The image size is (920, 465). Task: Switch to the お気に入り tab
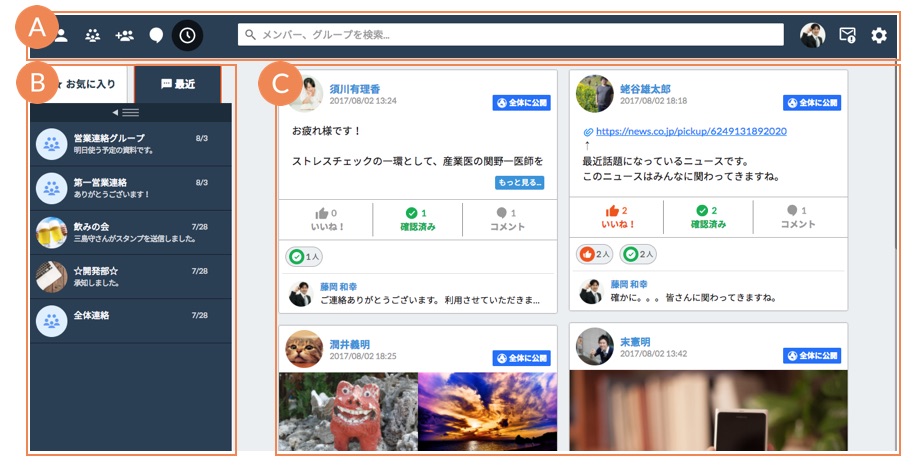[83, 85]
